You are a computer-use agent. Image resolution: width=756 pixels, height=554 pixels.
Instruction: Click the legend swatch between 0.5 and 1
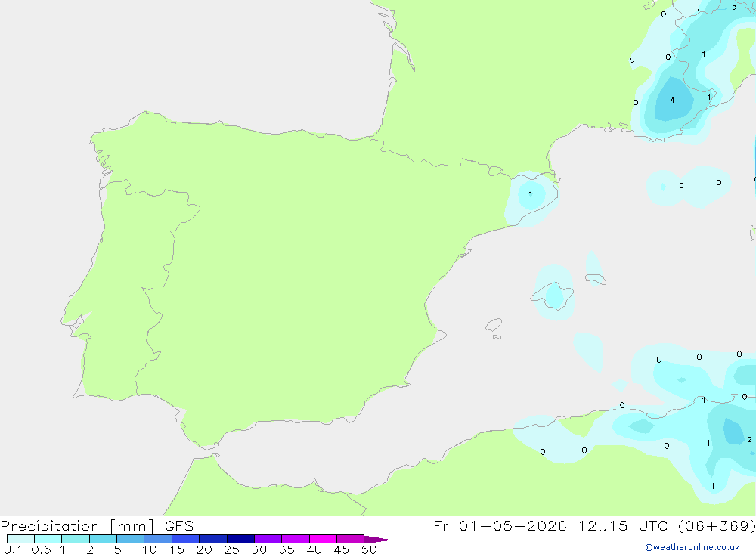coord(48,539)
